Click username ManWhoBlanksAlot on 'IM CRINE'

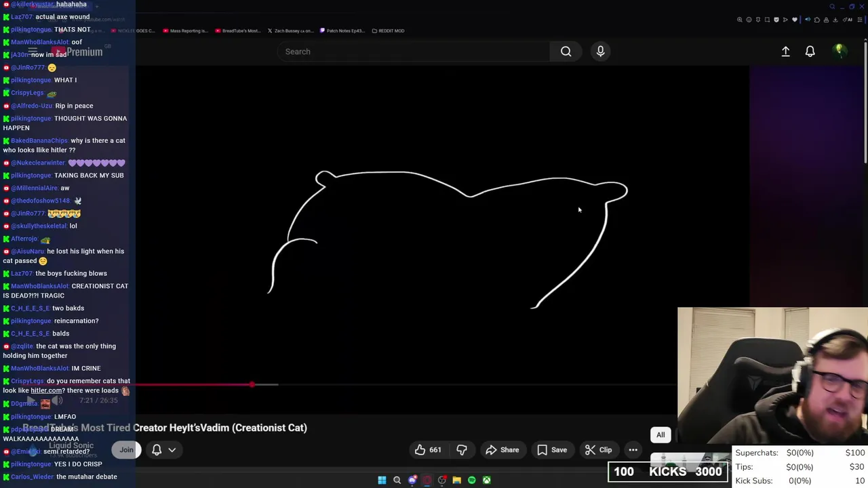pyautogui.click(x=40, y=369)
